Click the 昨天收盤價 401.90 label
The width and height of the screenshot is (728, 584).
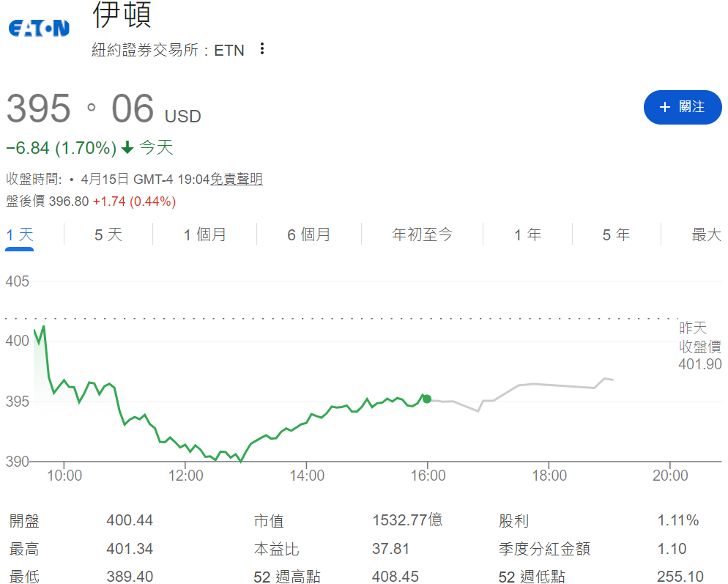699,346
